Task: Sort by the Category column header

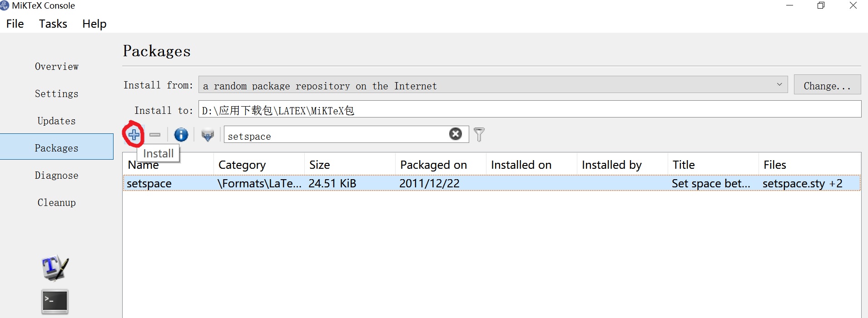Action: coord(259,165)
